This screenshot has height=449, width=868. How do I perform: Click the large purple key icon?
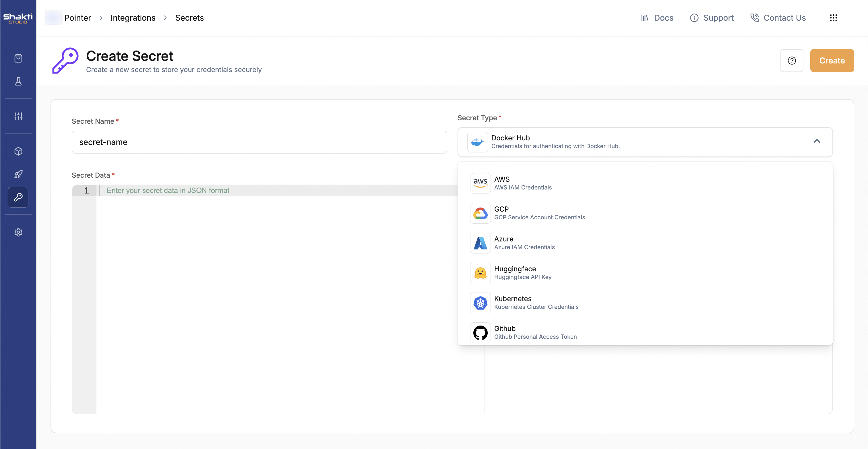click(65, 60)
